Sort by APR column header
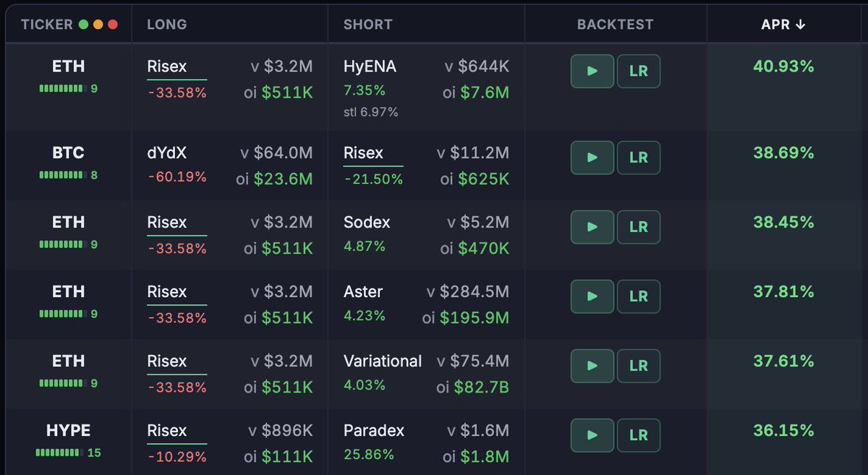The image size is (868, 475). 783,25
